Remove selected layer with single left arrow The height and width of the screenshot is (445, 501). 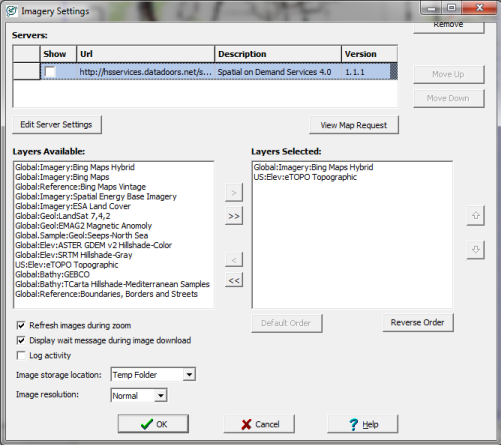[234, 260]
